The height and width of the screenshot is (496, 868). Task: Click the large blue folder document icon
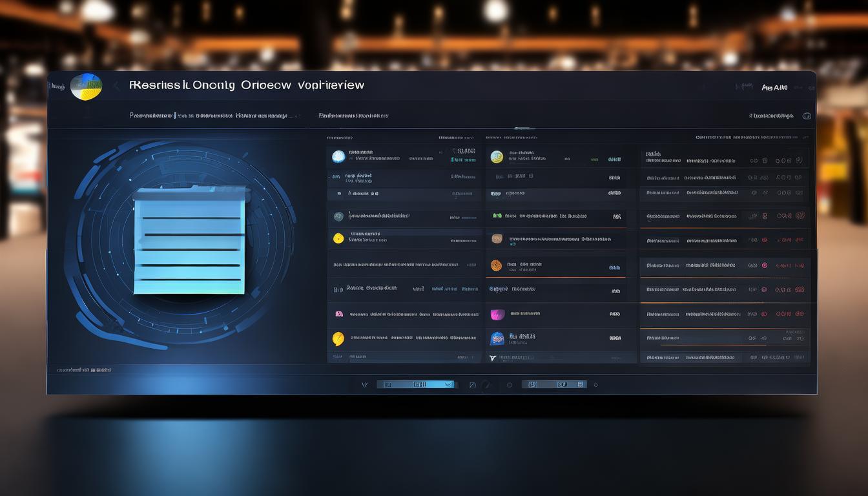point(189,240)
